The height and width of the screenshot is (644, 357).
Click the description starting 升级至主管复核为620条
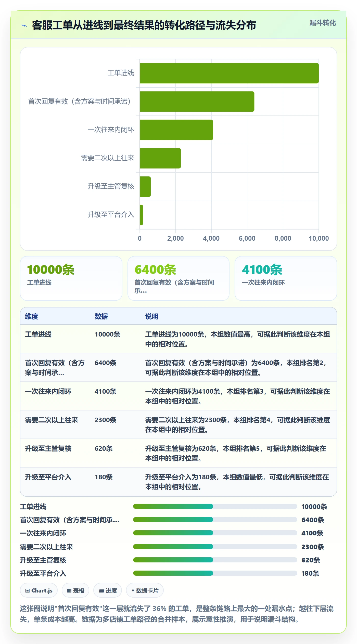[236, 453]
